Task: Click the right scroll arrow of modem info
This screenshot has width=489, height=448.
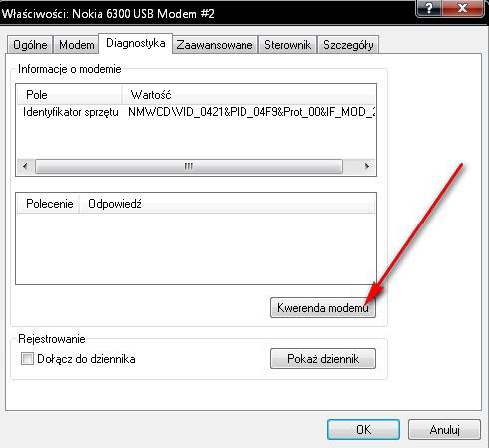Action: point(367,166)
